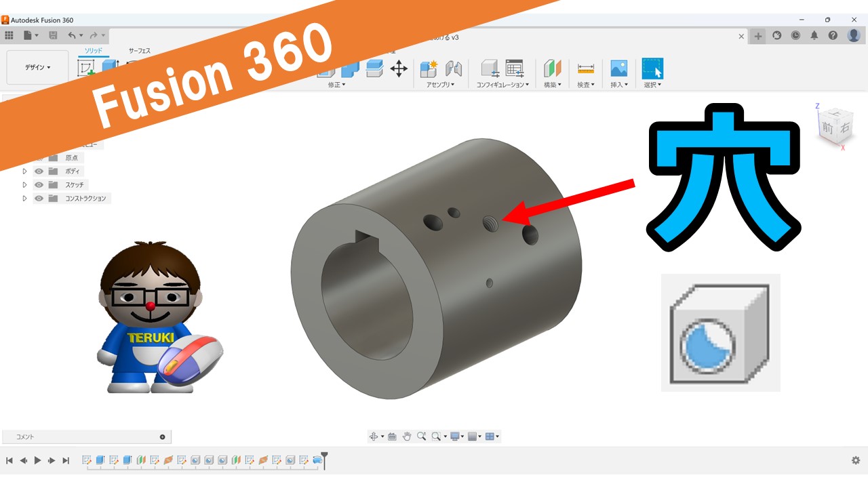Select the Measure ruler icon above 検査
This screenshot has width=868, height=488.
(x=585, y=68)
